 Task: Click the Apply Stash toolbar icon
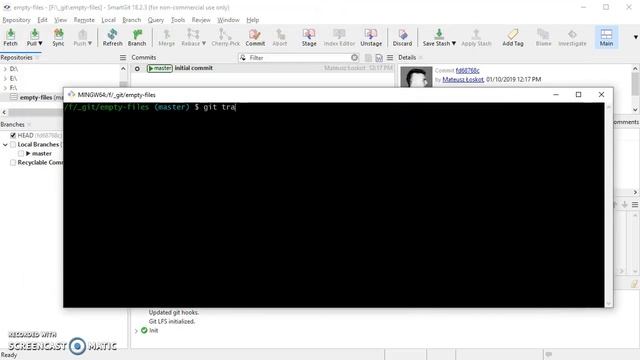tap(476, 37)
